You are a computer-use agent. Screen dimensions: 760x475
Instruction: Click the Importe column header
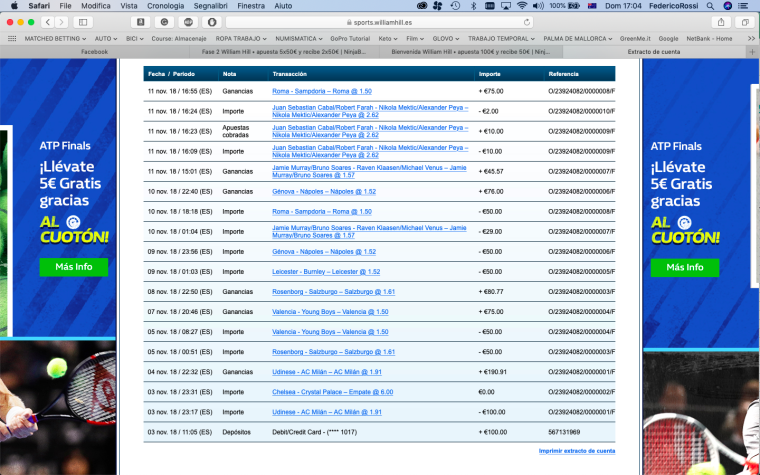click(490, 74)
